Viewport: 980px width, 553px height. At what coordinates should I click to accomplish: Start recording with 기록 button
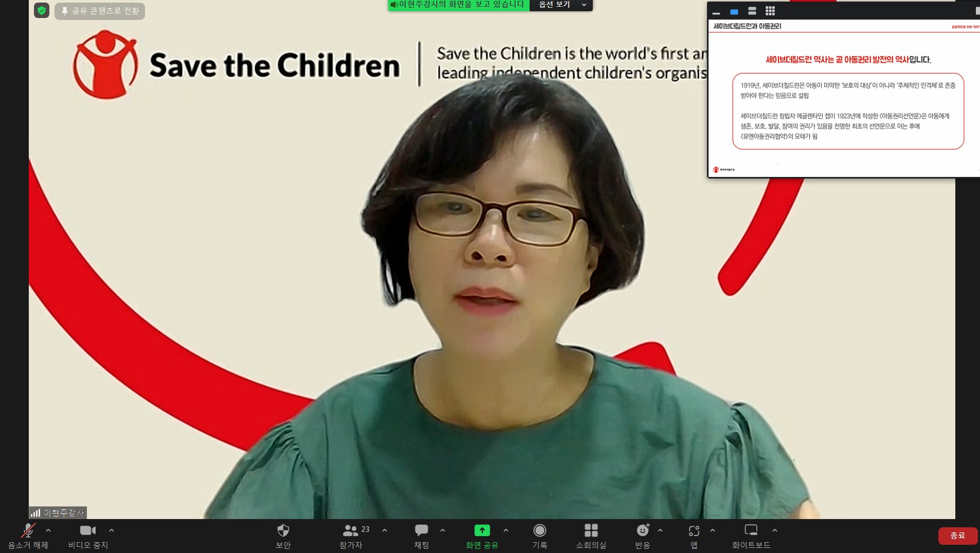point(540,536)
